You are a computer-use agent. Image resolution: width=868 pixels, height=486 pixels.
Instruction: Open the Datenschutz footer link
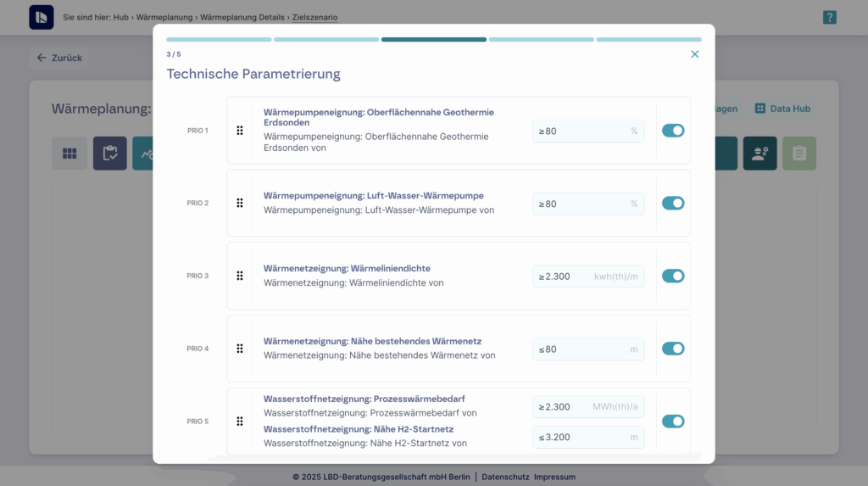pyautogui.click(x=505, y=477)
